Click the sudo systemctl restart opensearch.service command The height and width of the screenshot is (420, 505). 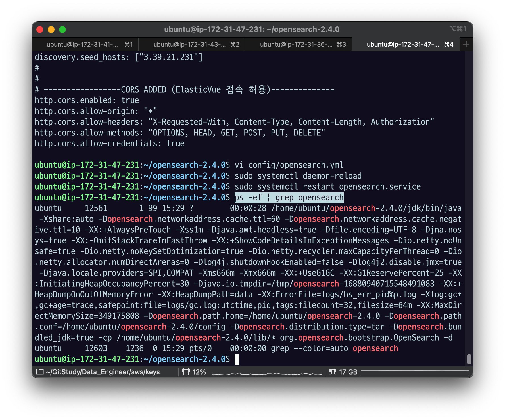coord(328,187)
